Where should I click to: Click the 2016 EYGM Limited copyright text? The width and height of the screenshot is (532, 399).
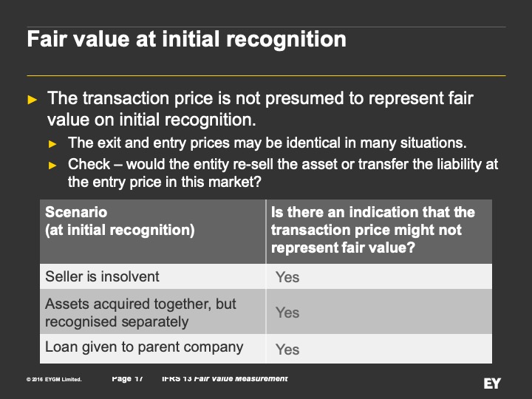point(54,379)
